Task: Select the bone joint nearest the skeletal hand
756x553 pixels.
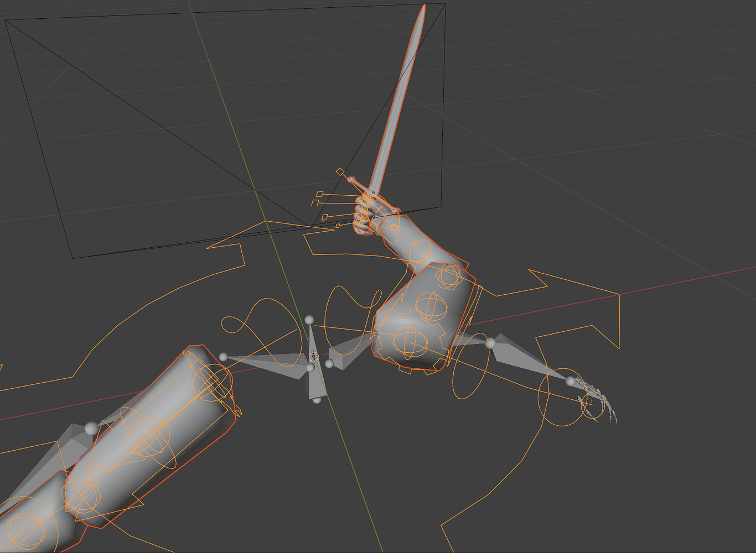Action: pos(570,381)
